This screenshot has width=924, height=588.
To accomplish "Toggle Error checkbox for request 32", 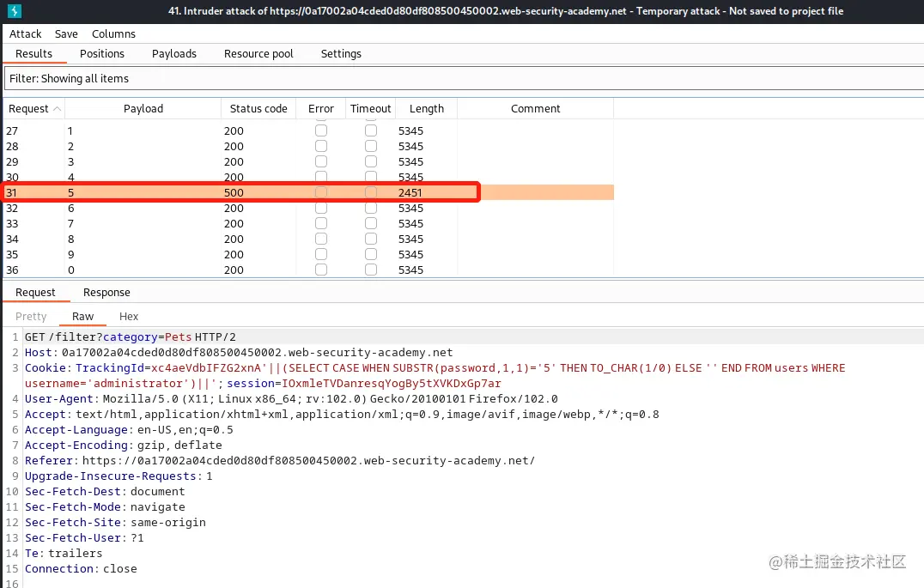I will (321, 208).
